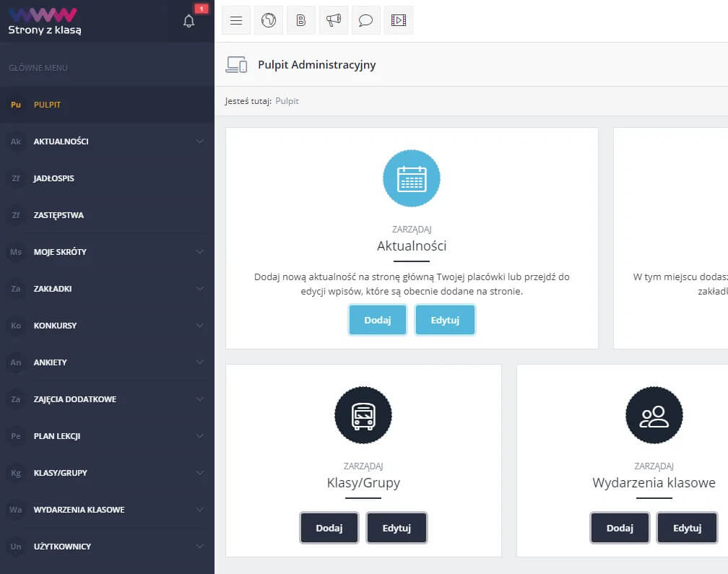Click the bus icon above Klasy/Grupy
This screenshot has width=728, height=574.
point(363,415)
